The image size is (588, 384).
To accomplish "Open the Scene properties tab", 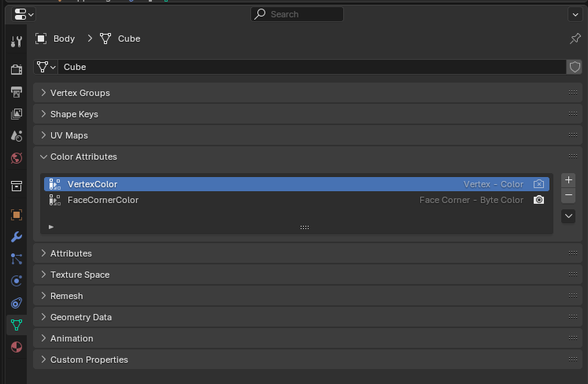I will (x=17, y=136).
